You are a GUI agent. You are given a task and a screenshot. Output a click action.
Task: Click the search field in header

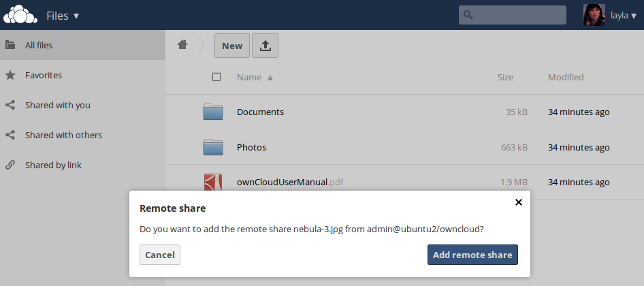click(x=519, y=15)
